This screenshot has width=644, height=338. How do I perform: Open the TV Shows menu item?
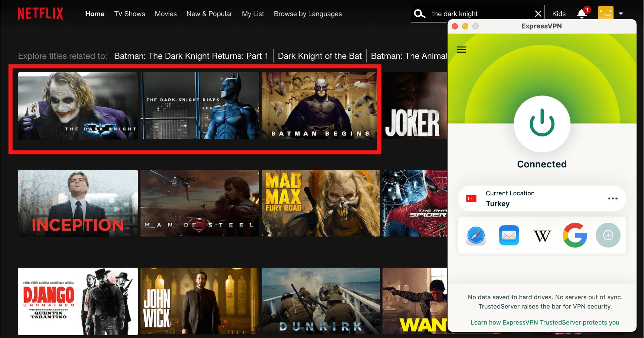(x=130, y=14)
